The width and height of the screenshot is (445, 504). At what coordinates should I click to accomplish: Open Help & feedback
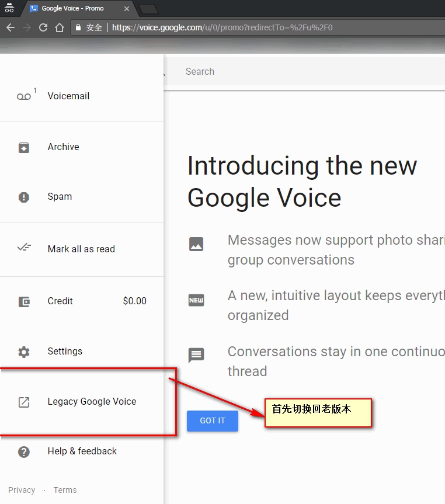(82, 451)
